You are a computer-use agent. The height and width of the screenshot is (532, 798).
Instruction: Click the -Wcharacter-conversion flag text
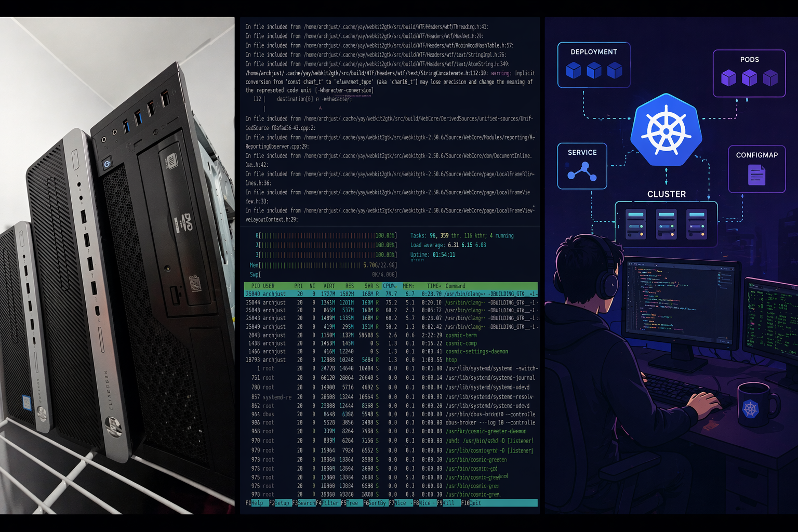[345, 90]
